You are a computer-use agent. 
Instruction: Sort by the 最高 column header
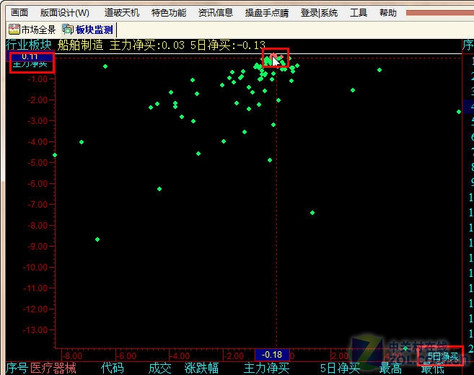tap(391, 368)
